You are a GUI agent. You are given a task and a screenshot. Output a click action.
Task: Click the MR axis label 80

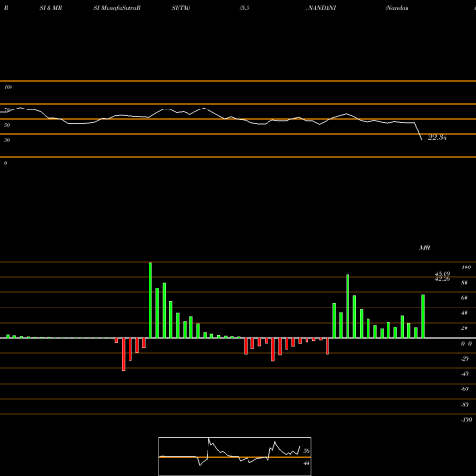[x=465, y=283]
